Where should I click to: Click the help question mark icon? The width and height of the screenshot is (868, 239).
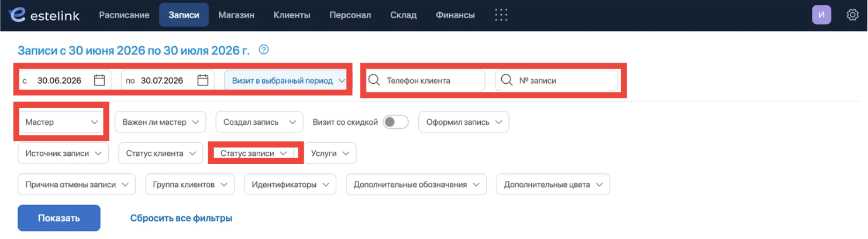tap(264, 50)
